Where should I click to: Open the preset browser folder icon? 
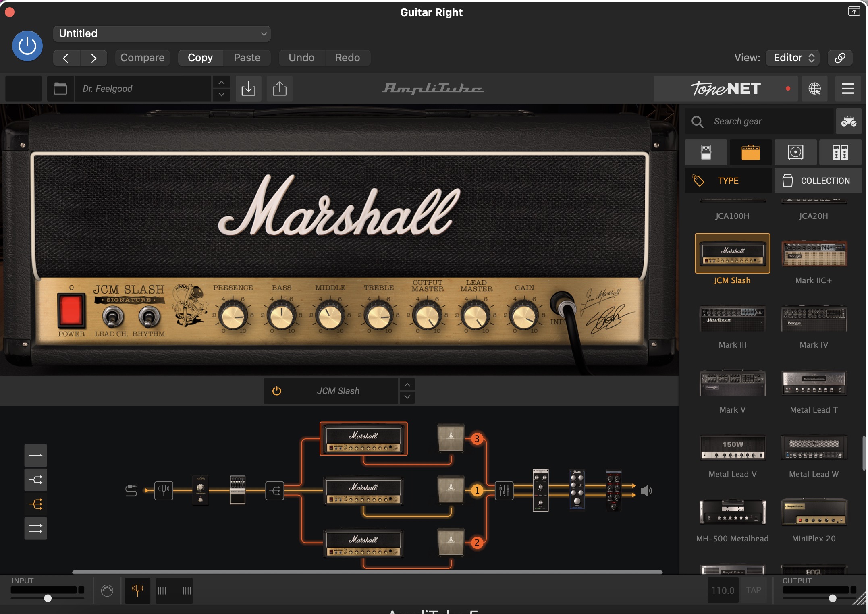pyautogui.click(x=60, y=88)
